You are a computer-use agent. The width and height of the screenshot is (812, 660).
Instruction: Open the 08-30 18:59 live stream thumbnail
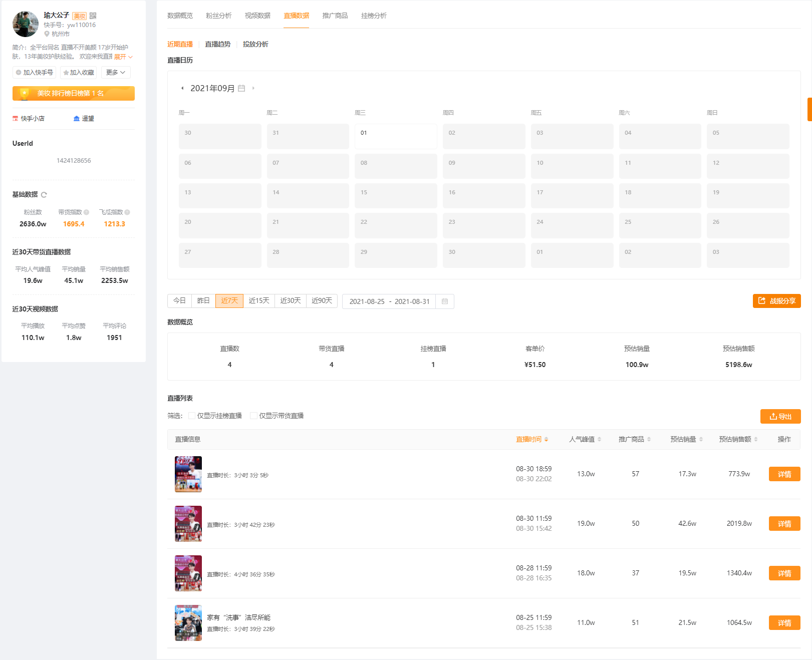188,474
